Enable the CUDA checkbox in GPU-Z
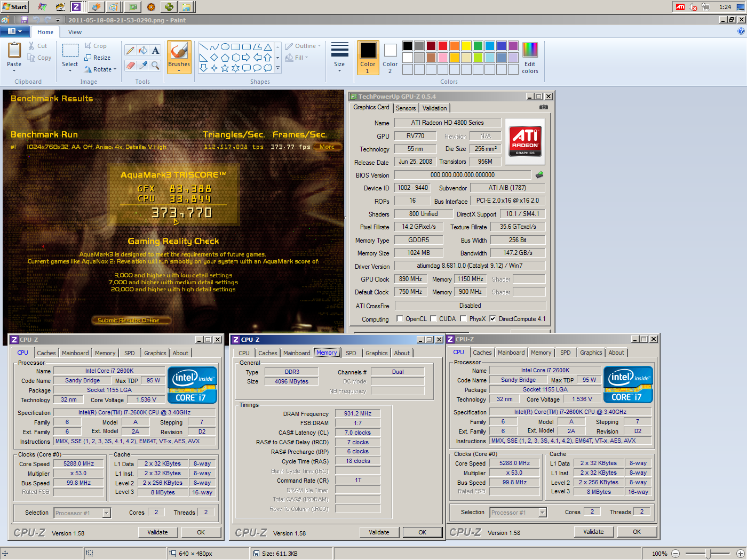The height and width of the screenshot is (560, 747). click(x=434, y=319)
